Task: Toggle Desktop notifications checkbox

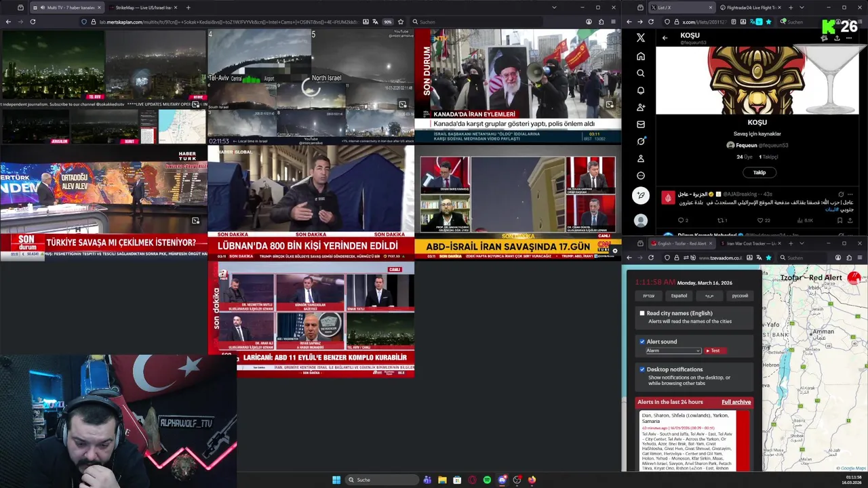Action: (642, 369)
